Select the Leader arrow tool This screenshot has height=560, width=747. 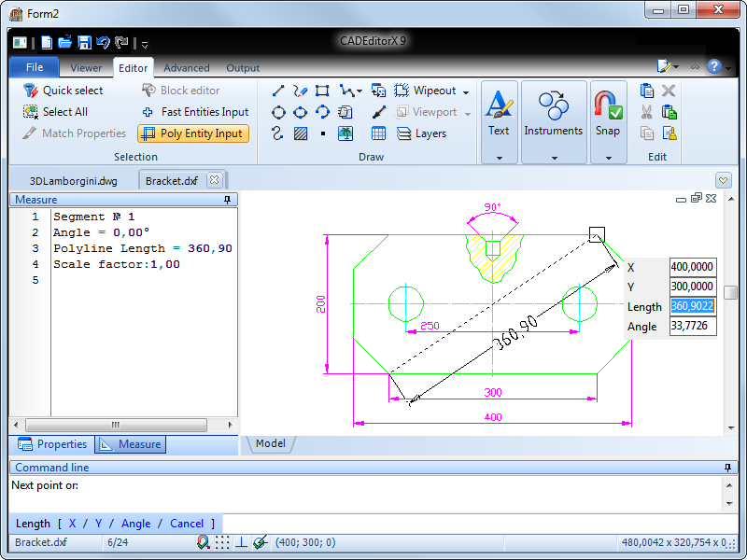click(379, 112)
